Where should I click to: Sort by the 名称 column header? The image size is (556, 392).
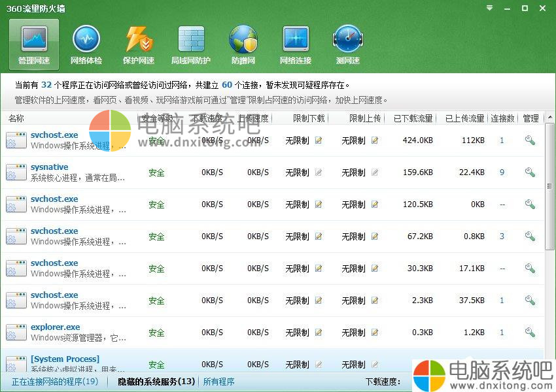point(16,118)
